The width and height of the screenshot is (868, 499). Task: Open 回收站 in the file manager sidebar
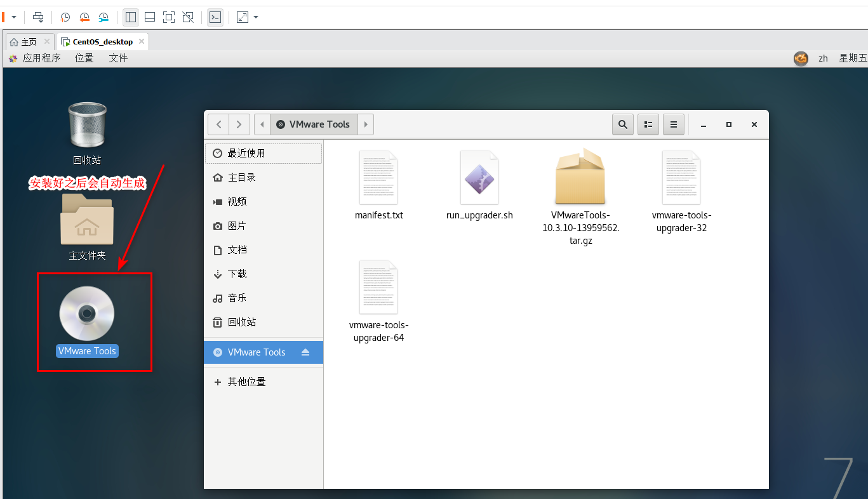point(264,322)
